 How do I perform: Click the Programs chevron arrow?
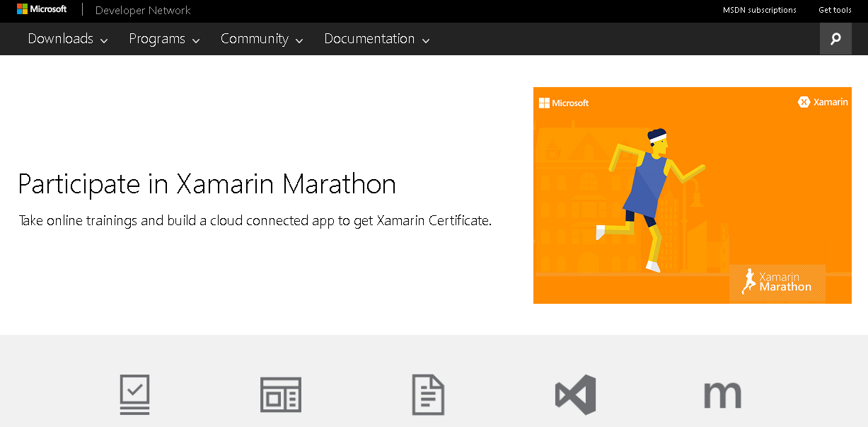(196, 41)
